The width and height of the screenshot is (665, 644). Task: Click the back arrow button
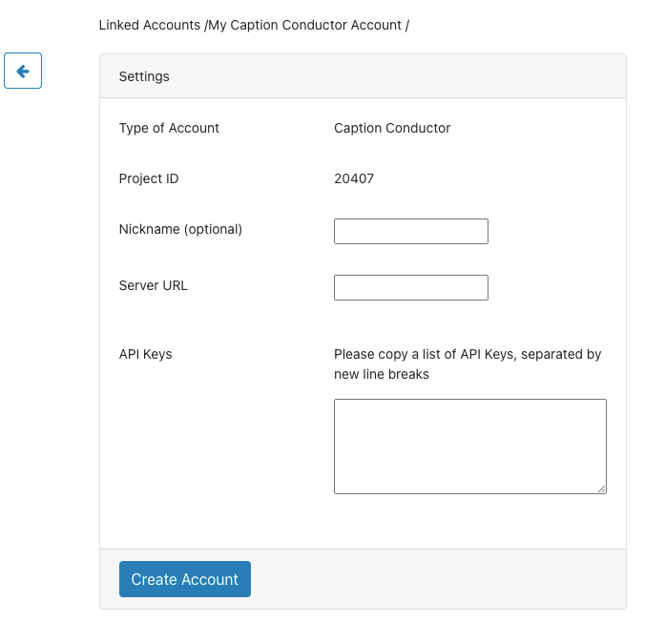(x=23, y=71)
